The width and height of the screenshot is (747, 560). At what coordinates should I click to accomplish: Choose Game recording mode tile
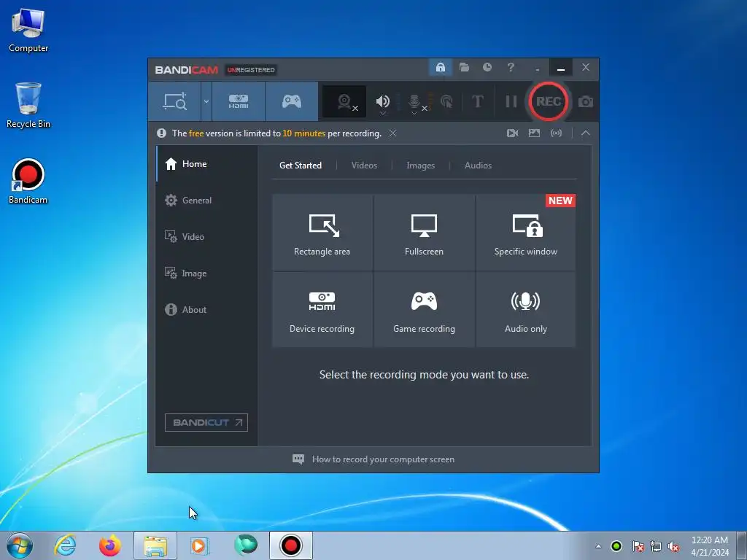[x=424, y=309]
